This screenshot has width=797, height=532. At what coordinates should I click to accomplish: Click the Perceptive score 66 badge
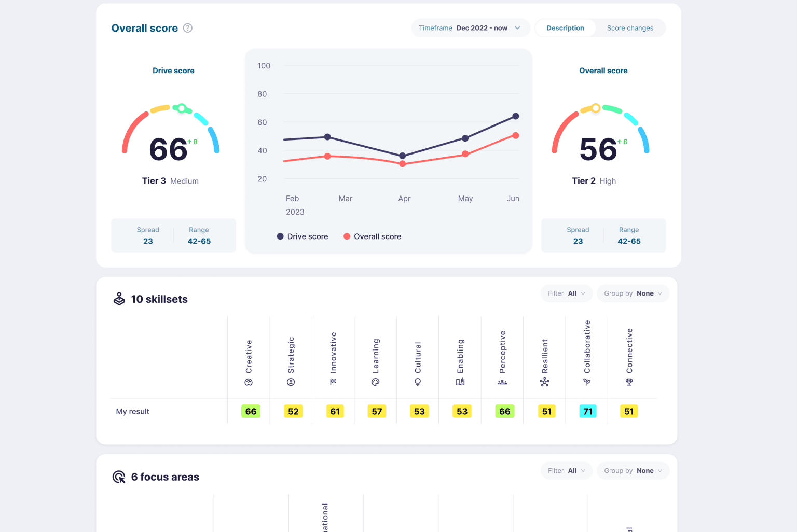504,411
